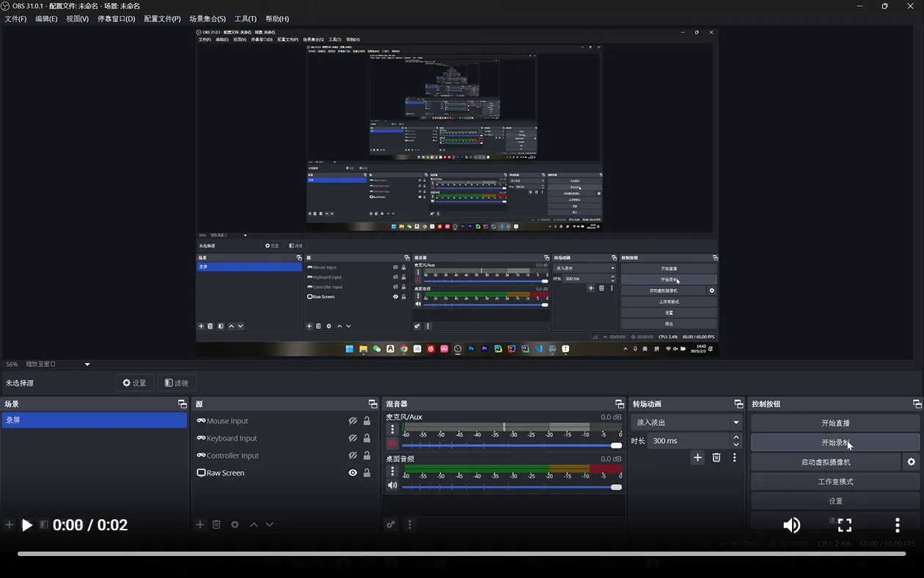
Task: Hide the Raw Screen source
Action: pos(353,473)
